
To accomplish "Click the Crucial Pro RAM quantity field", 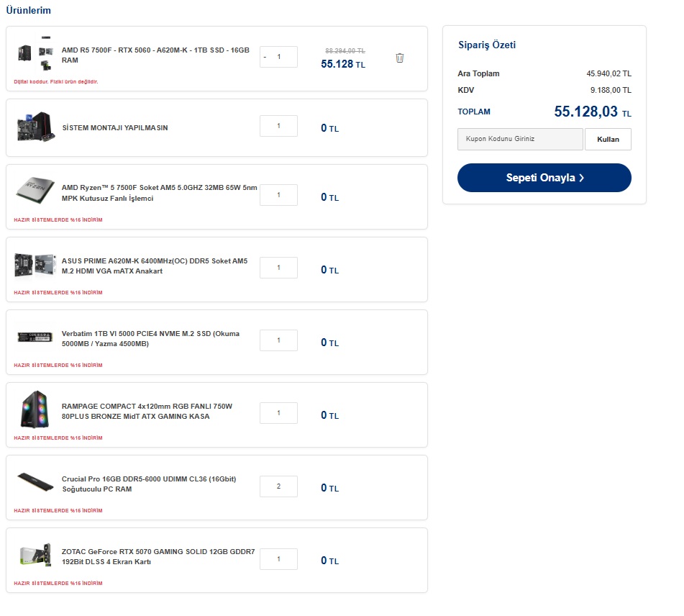I will 278,486.
